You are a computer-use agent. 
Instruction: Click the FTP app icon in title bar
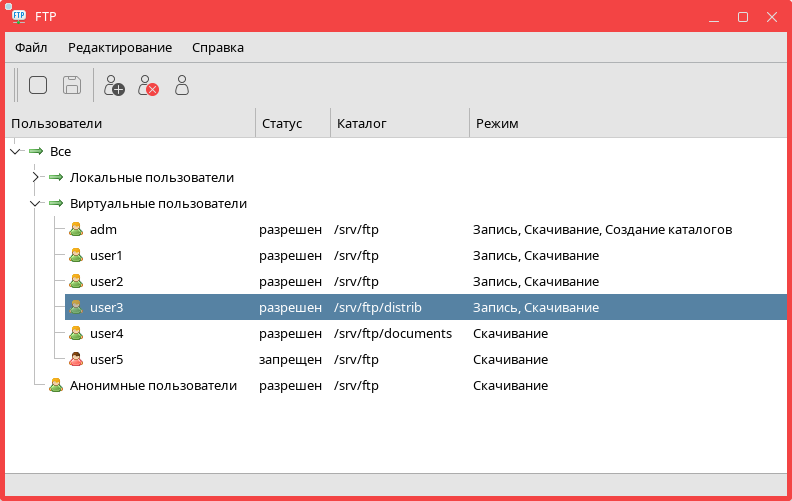tap(19, 16)
